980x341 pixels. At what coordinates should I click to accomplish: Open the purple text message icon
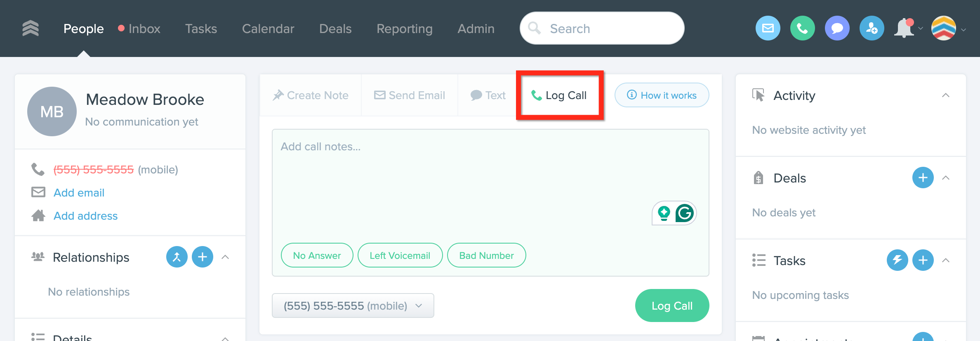pyautogui.click(x=837, y=28)
